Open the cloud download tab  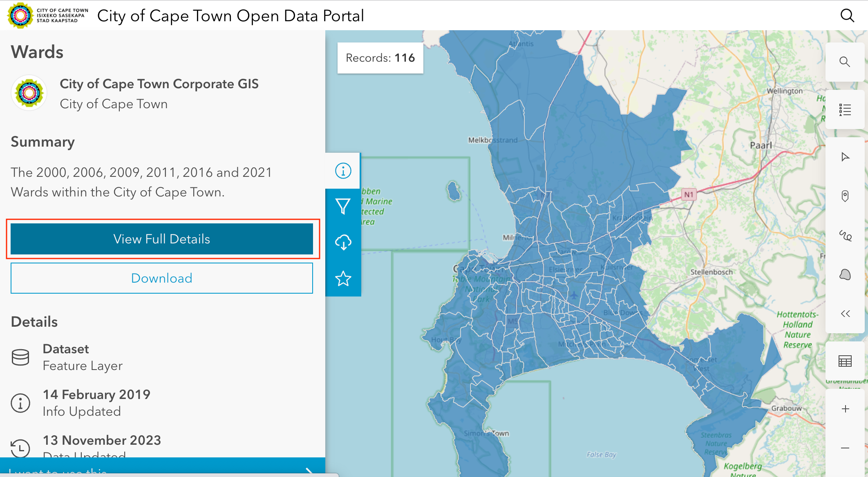(x=343, y=242)
